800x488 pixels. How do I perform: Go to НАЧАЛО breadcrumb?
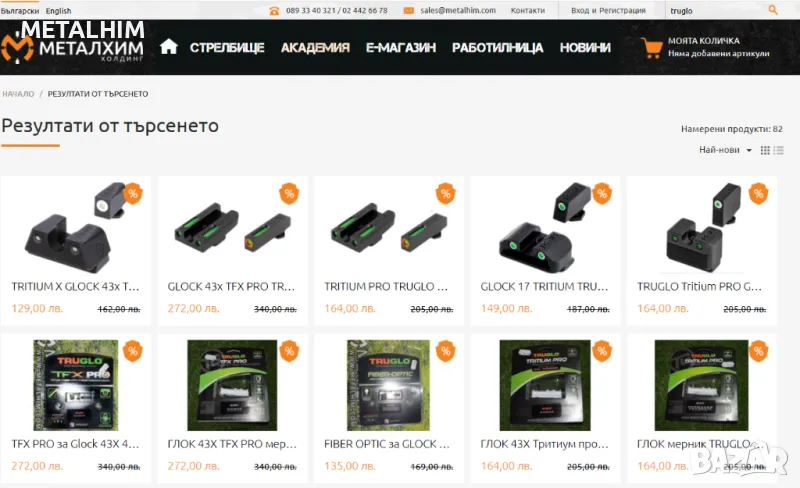[x=18, y=94]
